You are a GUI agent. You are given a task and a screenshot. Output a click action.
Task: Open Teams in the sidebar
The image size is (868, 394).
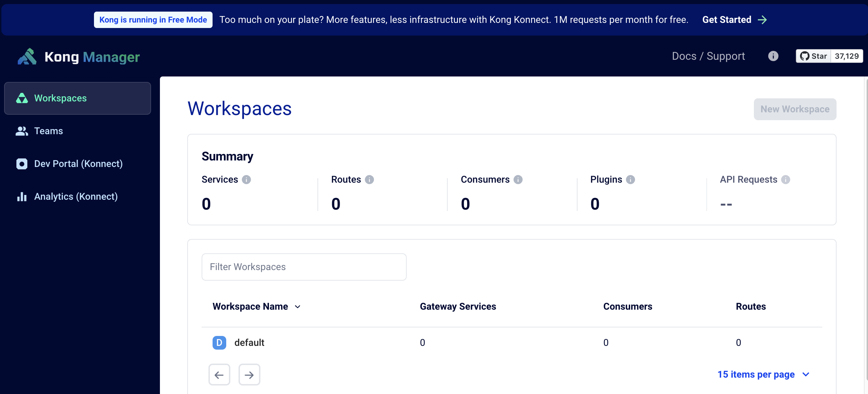49,131
